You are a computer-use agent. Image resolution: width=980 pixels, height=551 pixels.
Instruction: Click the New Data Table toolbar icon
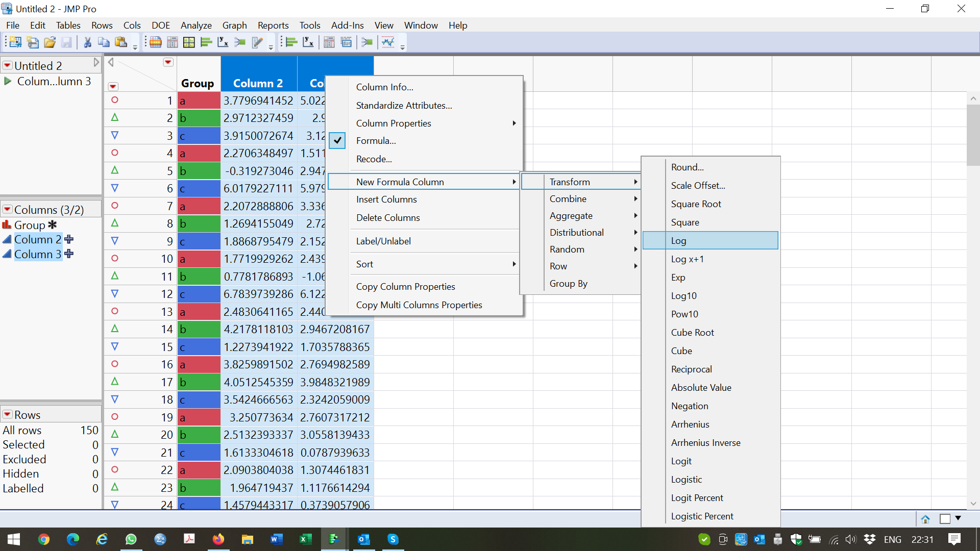pos(15,42)
